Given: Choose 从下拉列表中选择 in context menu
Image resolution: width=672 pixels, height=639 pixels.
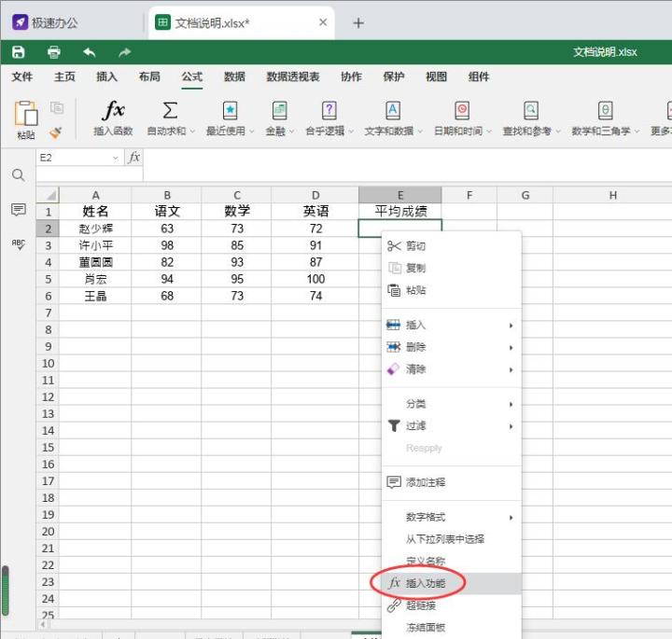Looking at the screenshot, I should click(452, 539).
